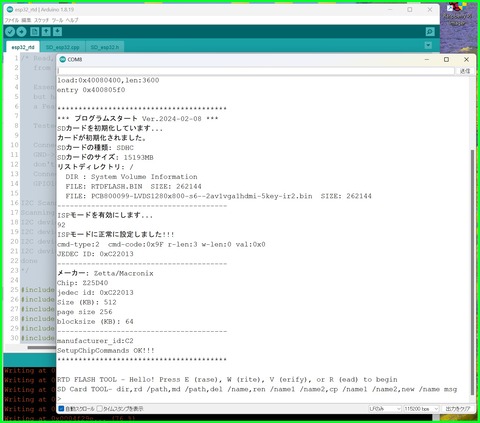This screenshot has width=480, height=423.
Task: Minimize the COM8 serial monitor window
Action: coord(427,59)
